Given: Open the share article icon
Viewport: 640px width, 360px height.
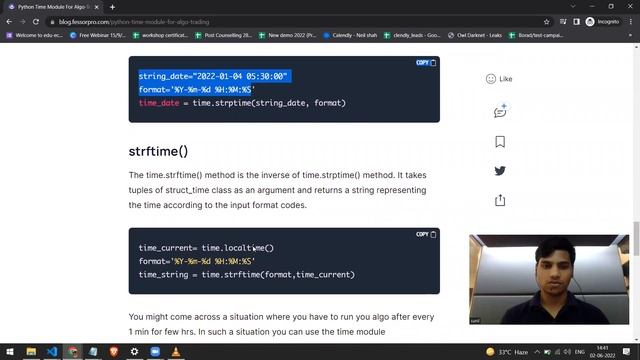Looking at the screenshot, I should [x=500, y=200].
